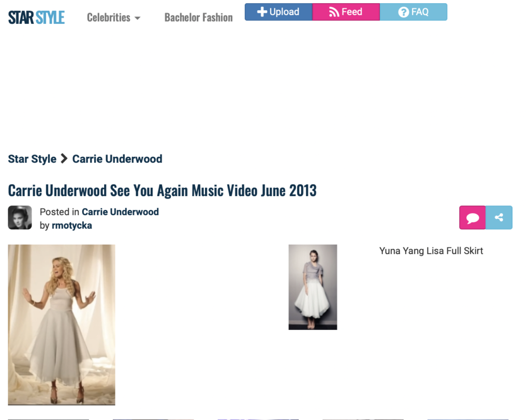The height and width of the screenshot is (420, 530).
Task: Click the breadcrumb chevron arrow
Action: pyautogui.click(x=64, y=159)
